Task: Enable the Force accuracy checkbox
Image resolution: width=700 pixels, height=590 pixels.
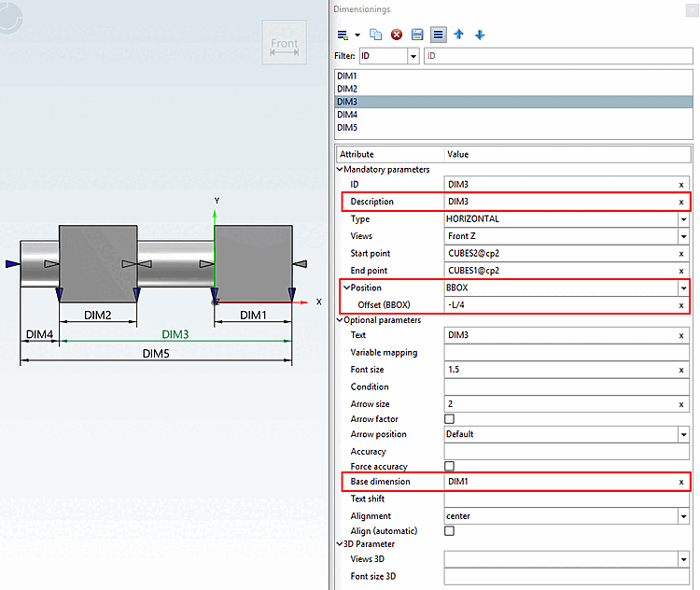Action: point(450,466)
